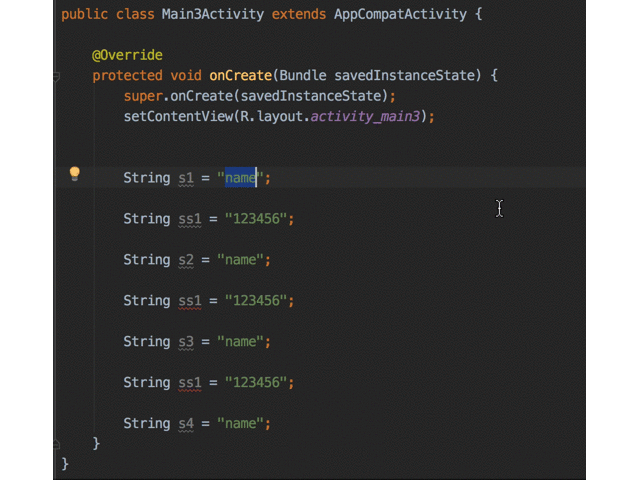Collapse the onCreate method fold marker in gutter
The height and width of the screenshot is (480, 640).
[57, 76]
